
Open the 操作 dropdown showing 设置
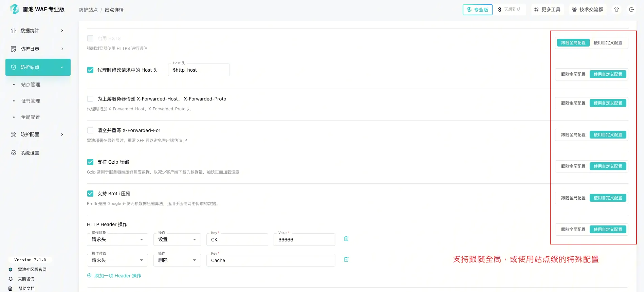[177, 240]
